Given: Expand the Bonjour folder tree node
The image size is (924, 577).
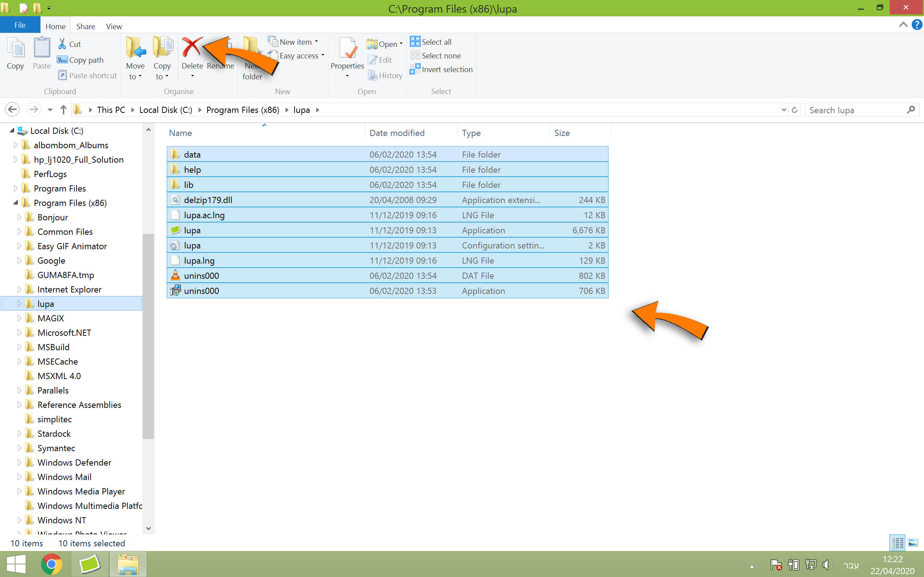Looking at the screenshot, I should tap(19, 217).
